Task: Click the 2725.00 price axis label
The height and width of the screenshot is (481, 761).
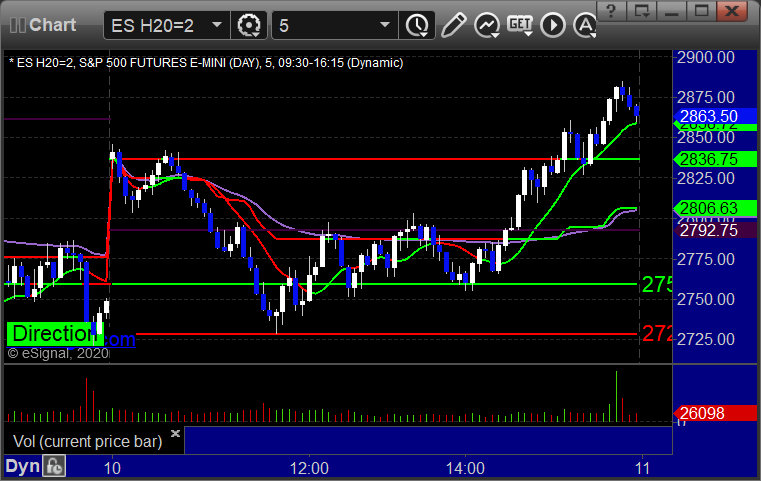Action: coord(706,339)
